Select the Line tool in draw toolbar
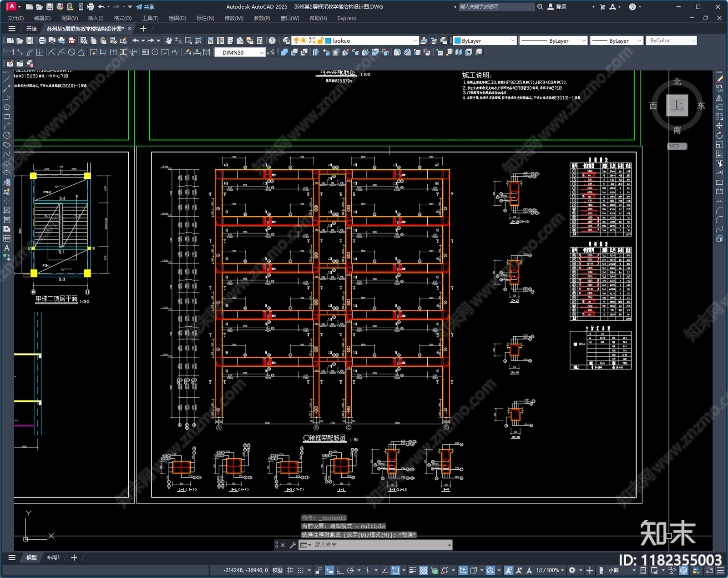The width and height of the screenshot is (728, 578). pos(7,79)
